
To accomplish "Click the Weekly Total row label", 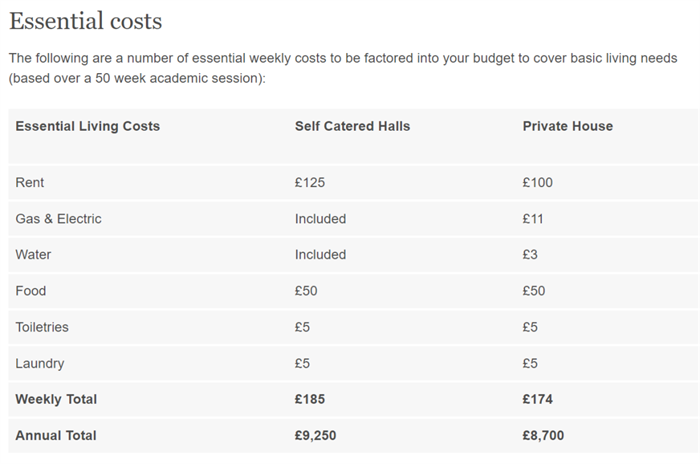I will coord(56,399).
